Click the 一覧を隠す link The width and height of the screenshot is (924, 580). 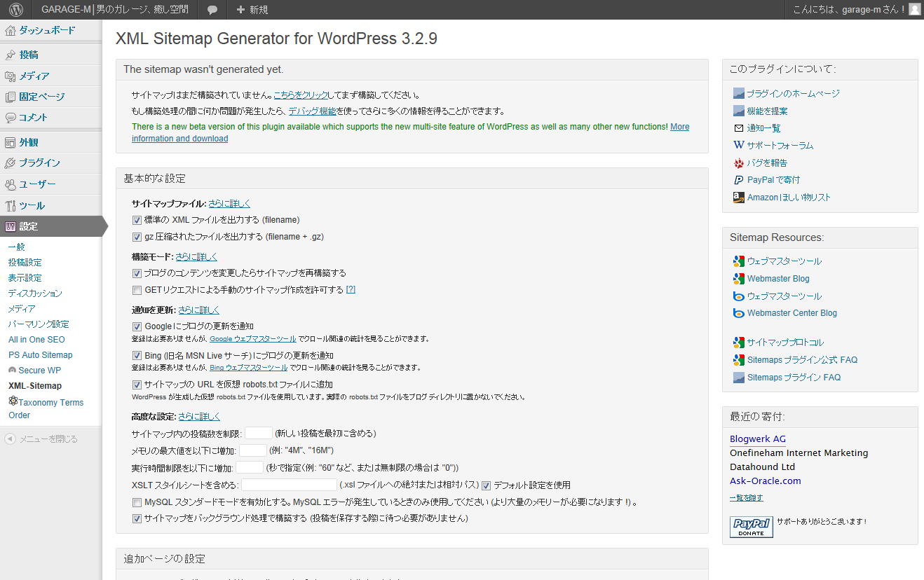[x=747, y=498]
